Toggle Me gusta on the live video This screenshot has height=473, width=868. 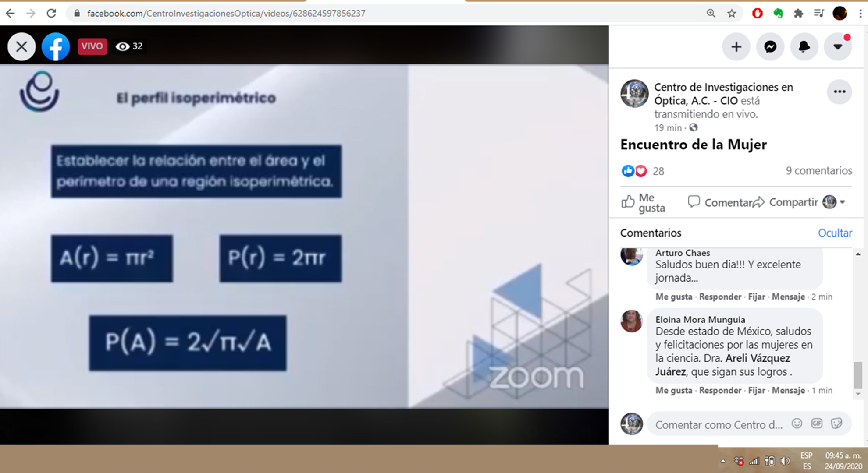click(x=643, y=202)
